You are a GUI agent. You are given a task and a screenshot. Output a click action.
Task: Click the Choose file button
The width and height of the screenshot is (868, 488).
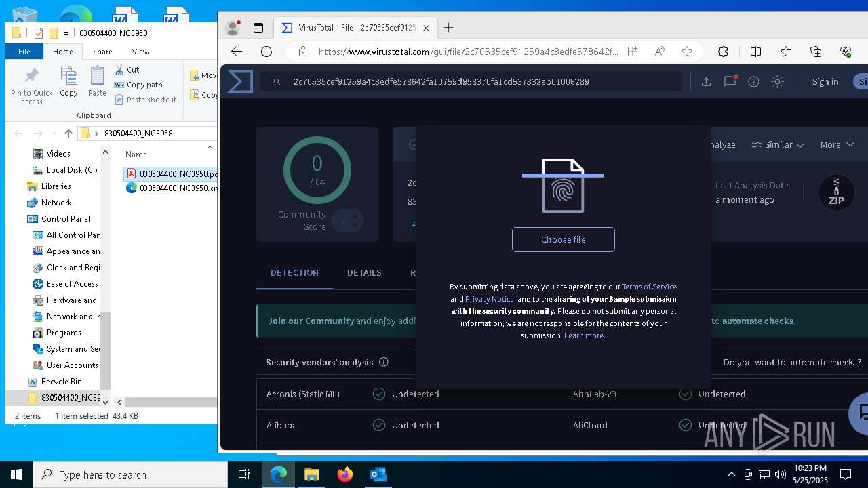click(563, 239)
